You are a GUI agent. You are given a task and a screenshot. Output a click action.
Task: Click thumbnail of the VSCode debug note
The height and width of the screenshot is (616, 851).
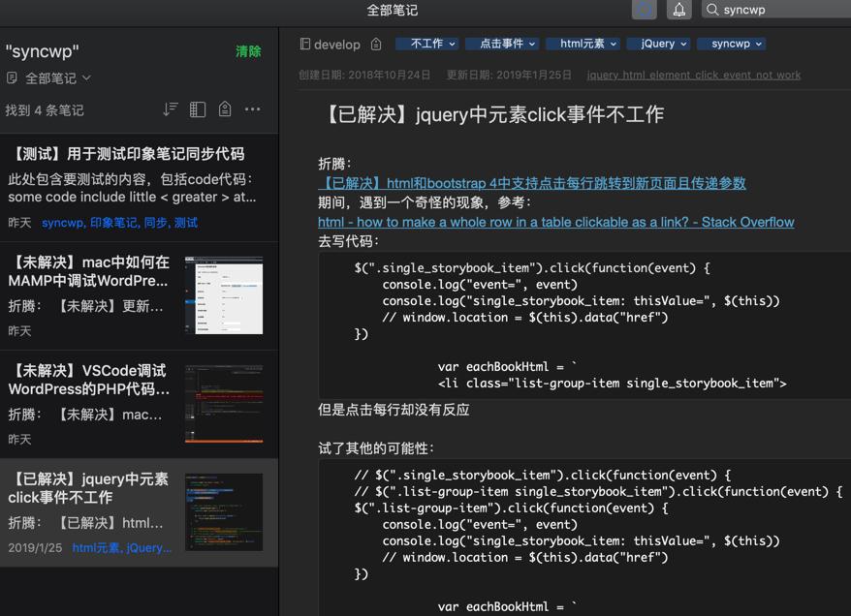pos(224,404)
